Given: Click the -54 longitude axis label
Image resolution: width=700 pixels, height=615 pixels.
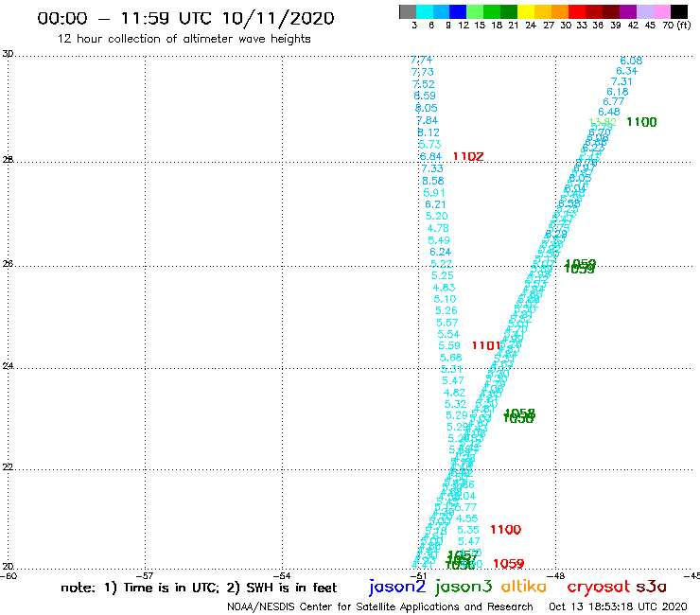Looking at the screenshot, I should pyautogui.click(x=284, y=576).
